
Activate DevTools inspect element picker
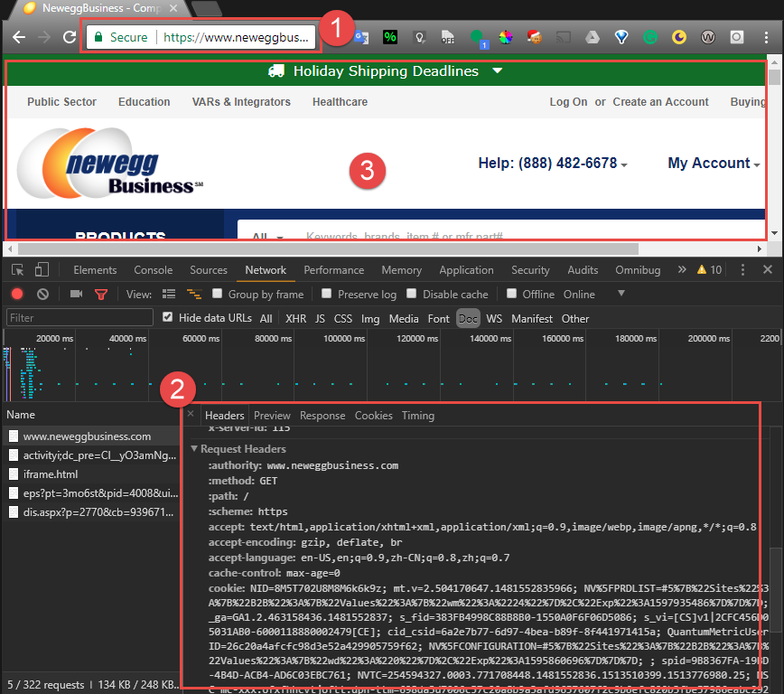point(17,270)
